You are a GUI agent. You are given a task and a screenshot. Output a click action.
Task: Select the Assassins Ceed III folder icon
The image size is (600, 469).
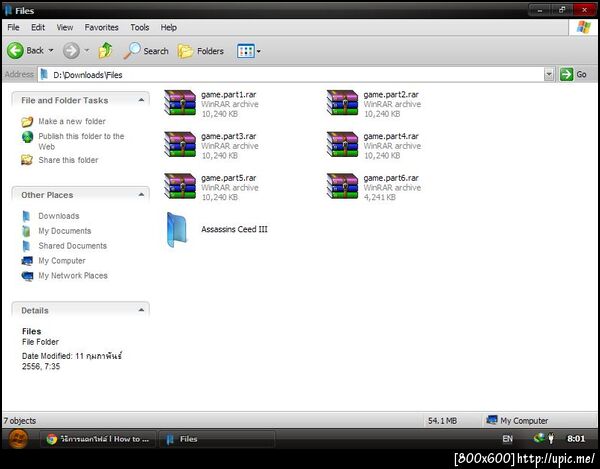[177, 230]
